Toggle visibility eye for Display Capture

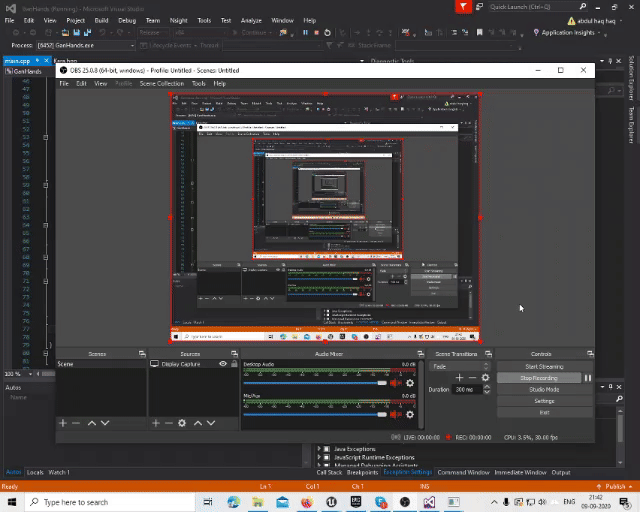point(223,364)
